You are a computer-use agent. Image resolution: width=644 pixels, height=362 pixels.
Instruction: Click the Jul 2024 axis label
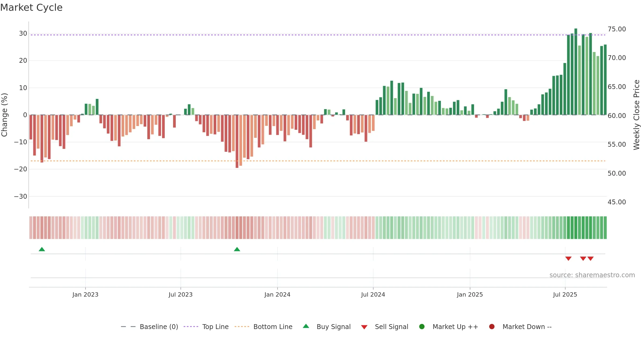tap(373, 295)
